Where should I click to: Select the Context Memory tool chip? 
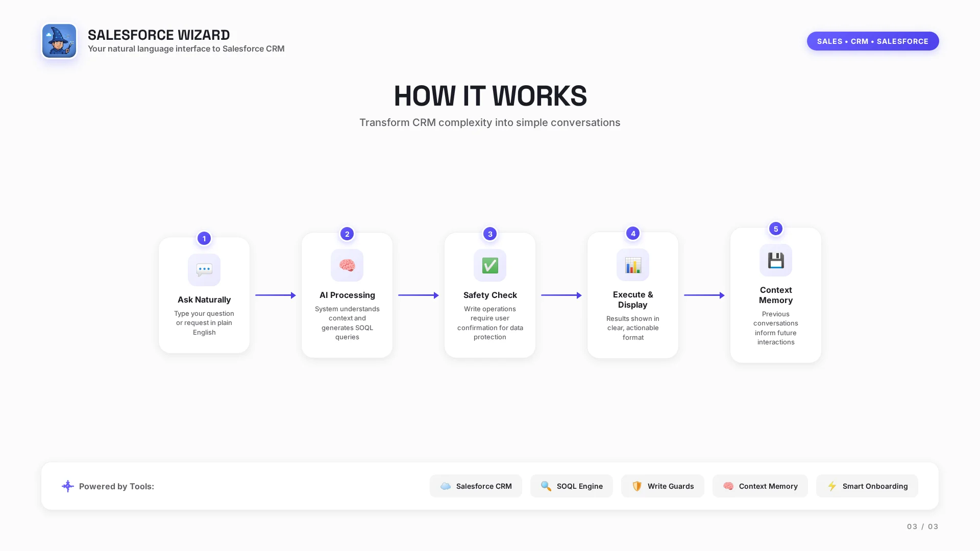coord(760,486)
